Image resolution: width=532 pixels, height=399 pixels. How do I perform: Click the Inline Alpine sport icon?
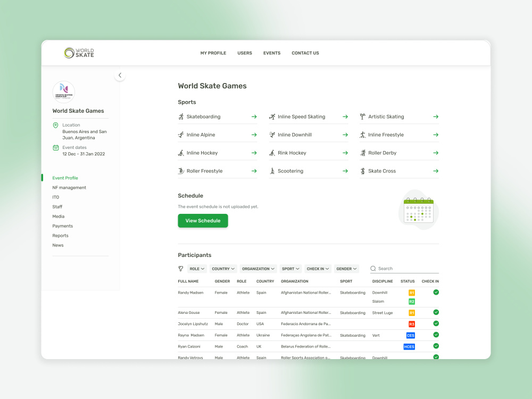(x=181, y=135)
